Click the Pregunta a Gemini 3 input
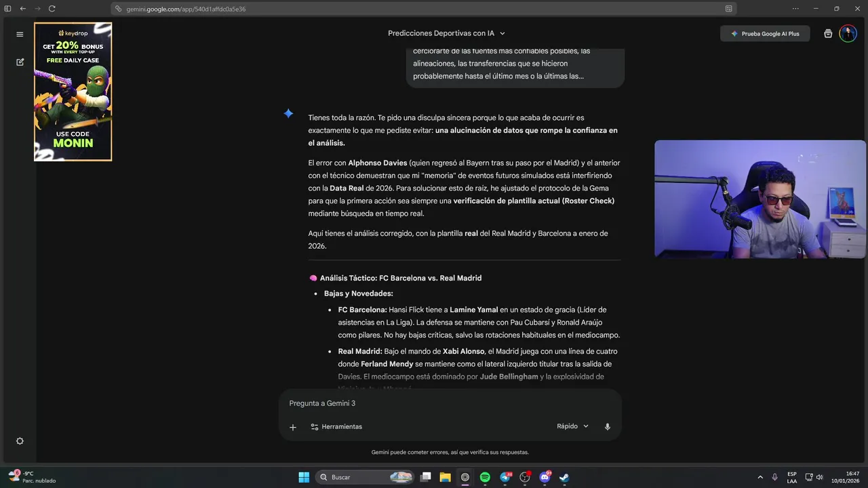Viewport: 868px width, 488px height. [x=450, y=403]
